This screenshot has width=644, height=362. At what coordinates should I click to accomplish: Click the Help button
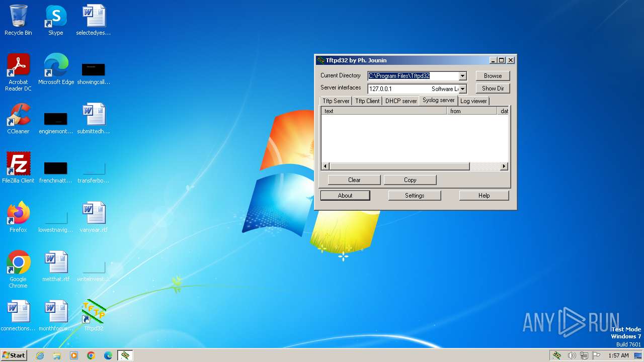pos(484,196)
